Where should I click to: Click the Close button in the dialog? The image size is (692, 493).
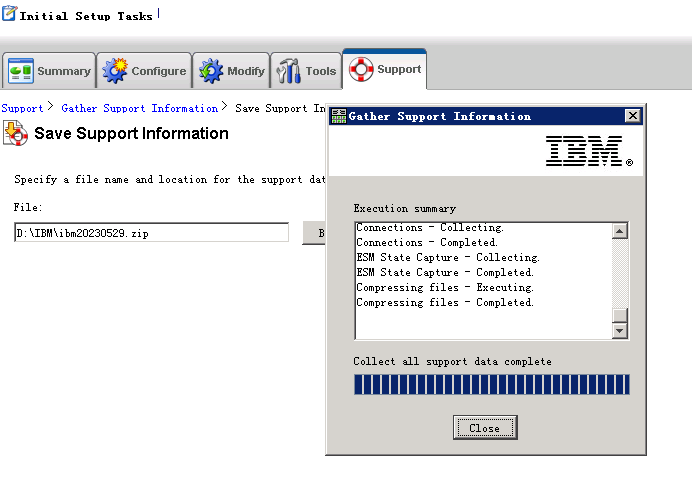(485, 427)
